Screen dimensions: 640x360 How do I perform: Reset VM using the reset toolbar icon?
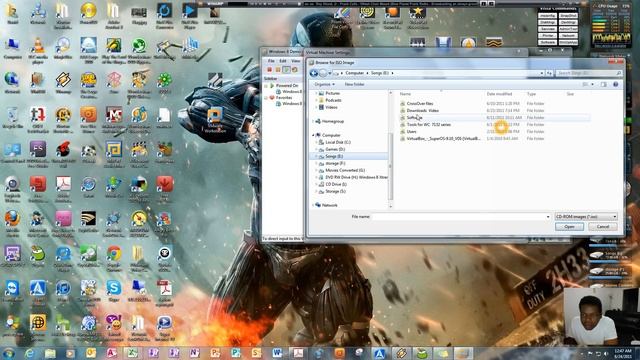[x=295, y=70]
